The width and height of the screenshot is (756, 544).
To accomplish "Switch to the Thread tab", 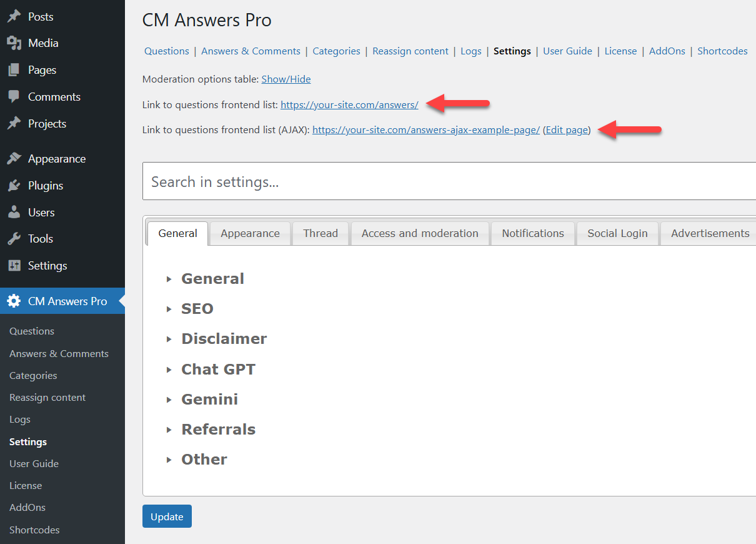I will [321, 233].
